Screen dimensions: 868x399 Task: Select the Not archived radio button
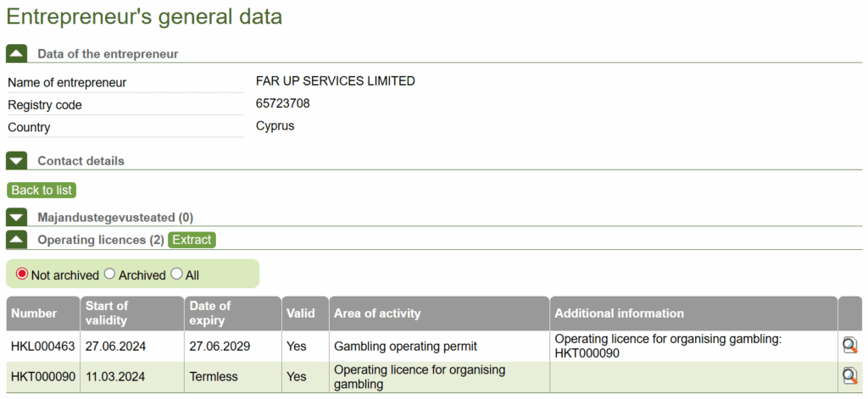pyautogui.click(x=22, y=274)
